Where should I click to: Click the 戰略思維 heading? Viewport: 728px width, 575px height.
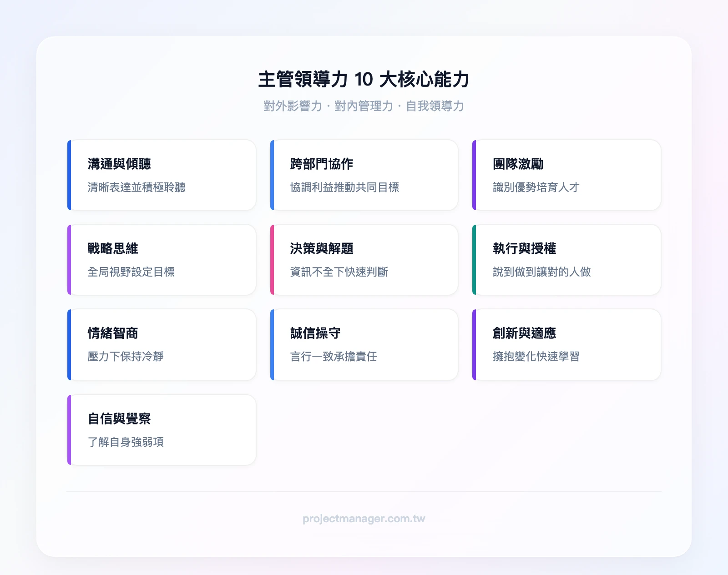point(113,248)
